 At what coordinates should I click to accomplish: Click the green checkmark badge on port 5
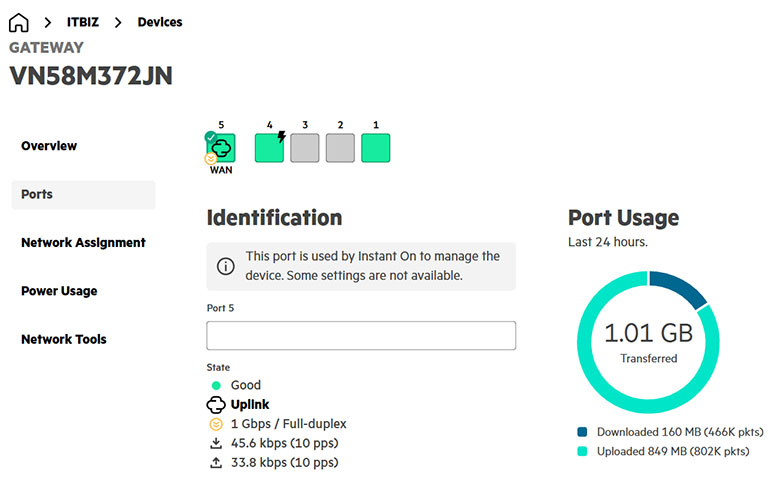210,137
